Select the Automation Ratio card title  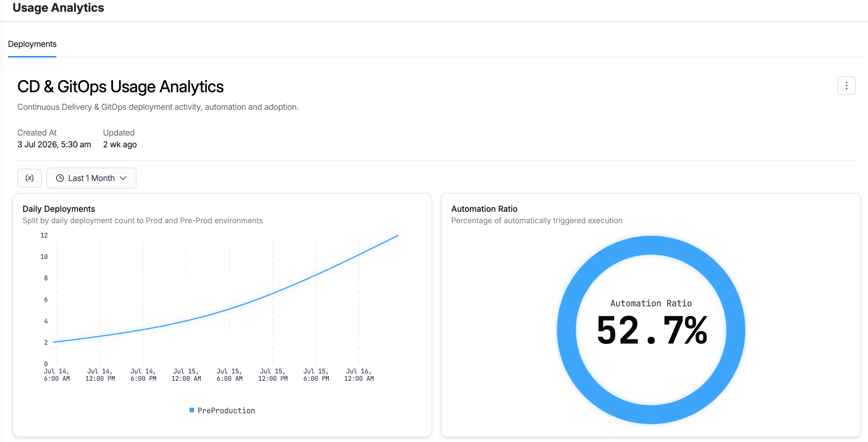(484, 209)
